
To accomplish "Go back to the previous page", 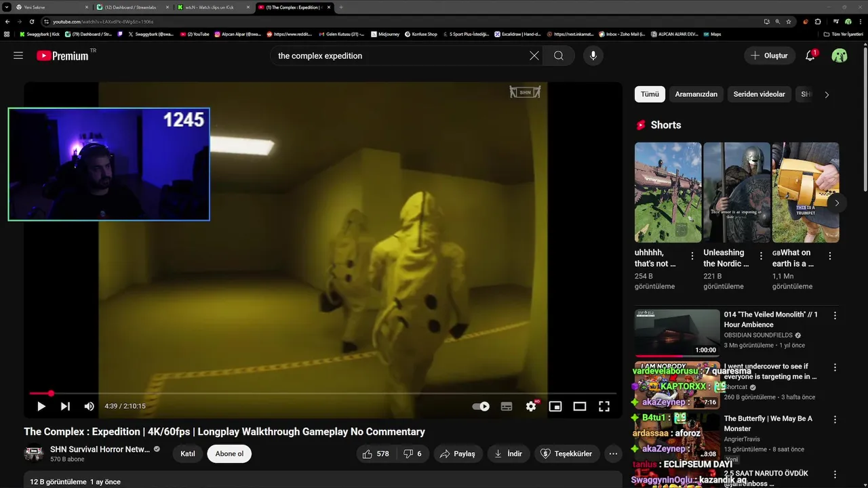I will coord(7,22).
